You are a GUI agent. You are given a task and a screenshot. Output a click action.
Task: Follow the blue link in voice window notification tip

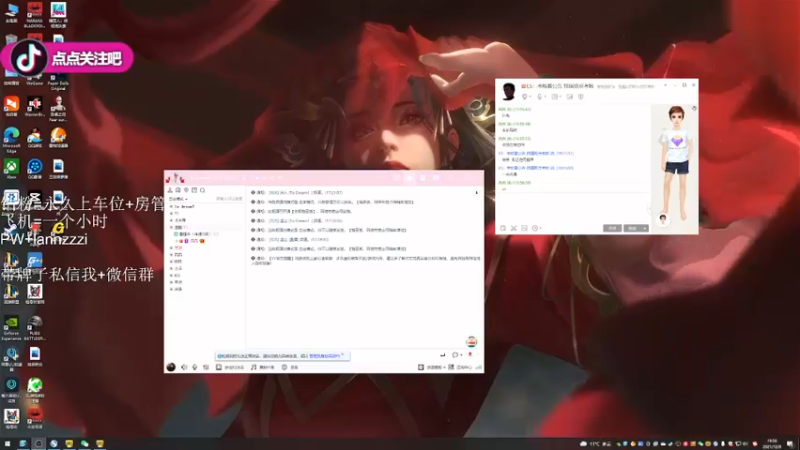coord(324,356)
